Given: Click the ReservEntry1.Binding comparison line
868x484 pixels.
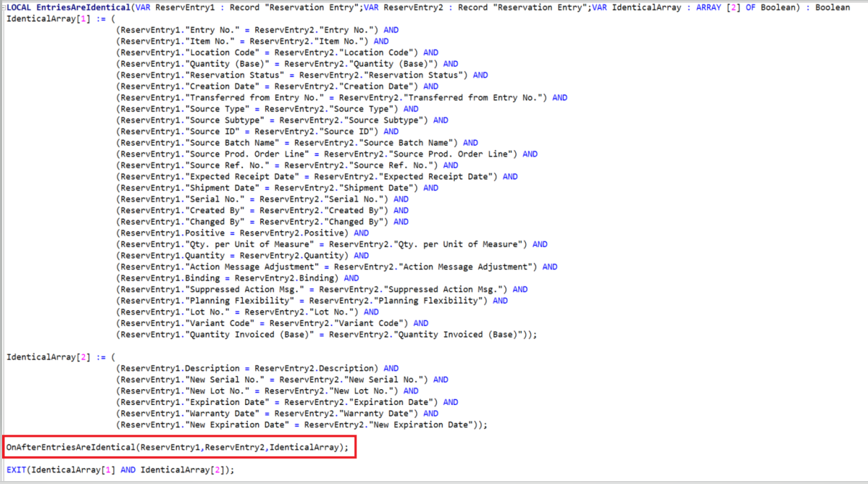Looking at the screenshot, I should tap(237, 278).
